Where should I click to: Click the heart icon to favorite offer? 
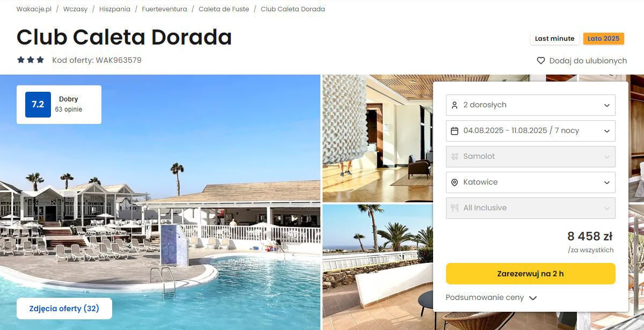[x=541, y=61]
